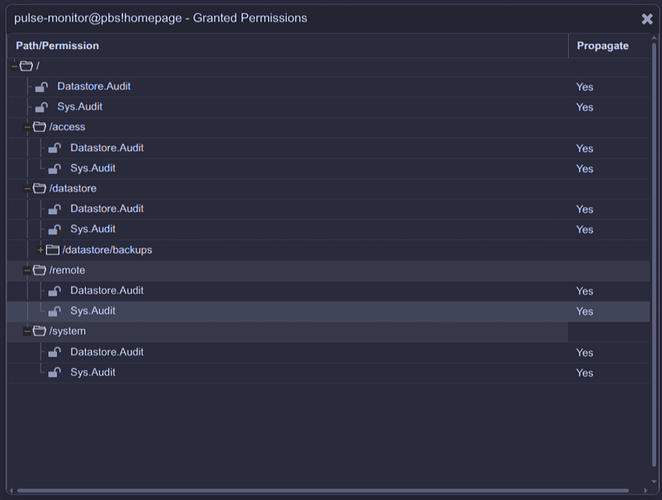
Task: Click the horizontal scrollbar right arrow
Action: [646, 491]
